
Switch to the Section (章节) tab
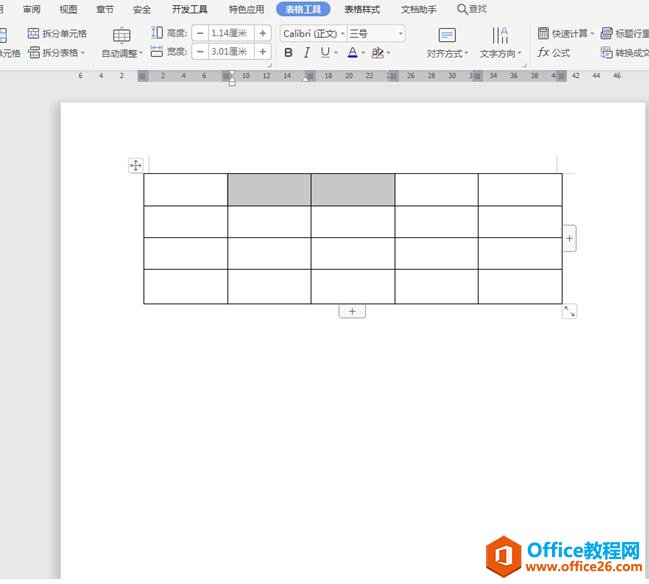pos(105,9)
